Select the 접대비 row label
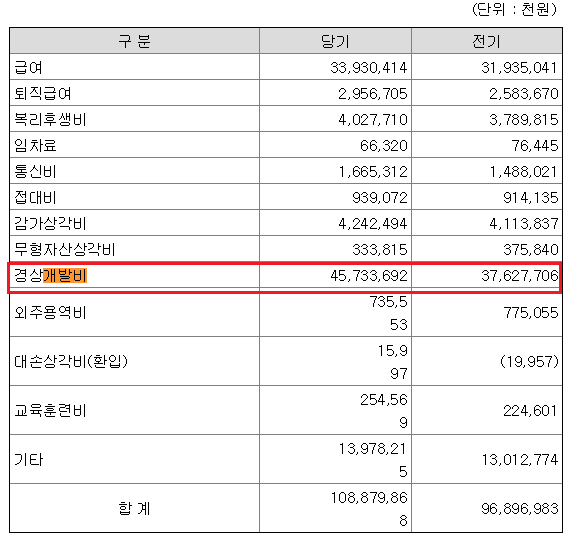 click(35, 197)
